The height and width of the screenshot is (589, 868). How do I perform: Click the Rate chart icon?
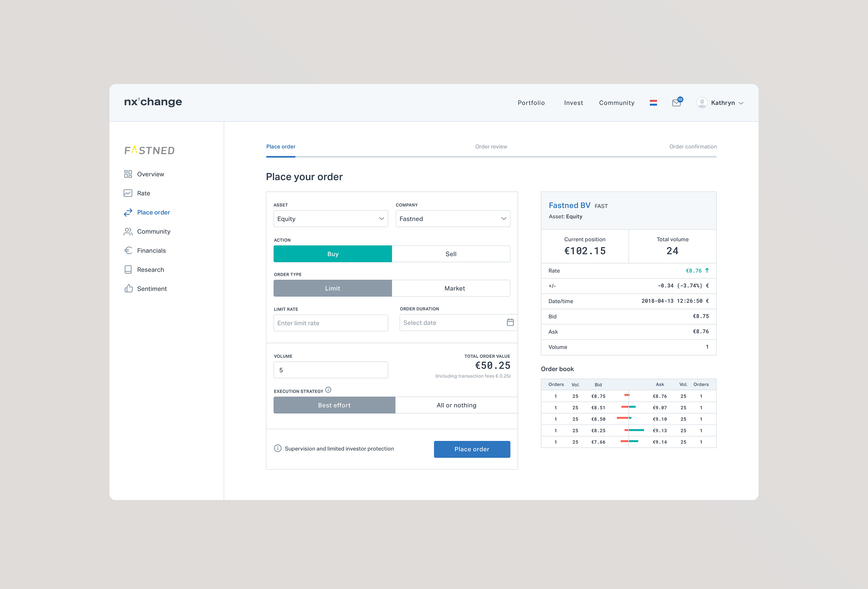pyautogui.click(x=128, y=193)
